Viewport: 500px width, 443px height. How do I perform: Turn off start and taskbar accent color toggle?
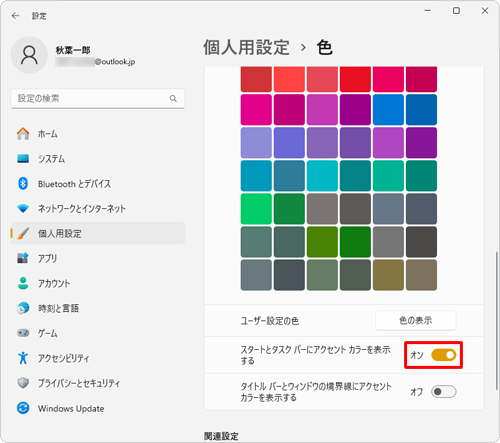point(444,355)
